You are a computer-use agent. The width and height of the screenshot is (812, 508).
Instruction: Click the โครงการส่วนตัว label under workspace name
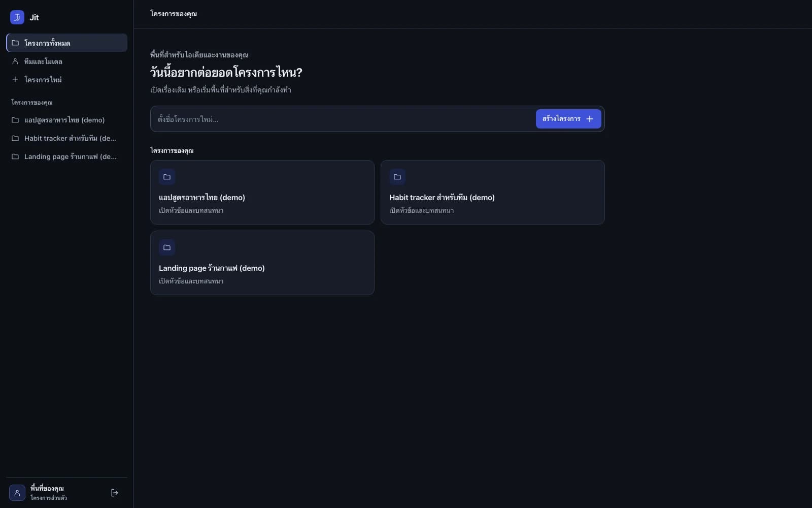point(49,498)
